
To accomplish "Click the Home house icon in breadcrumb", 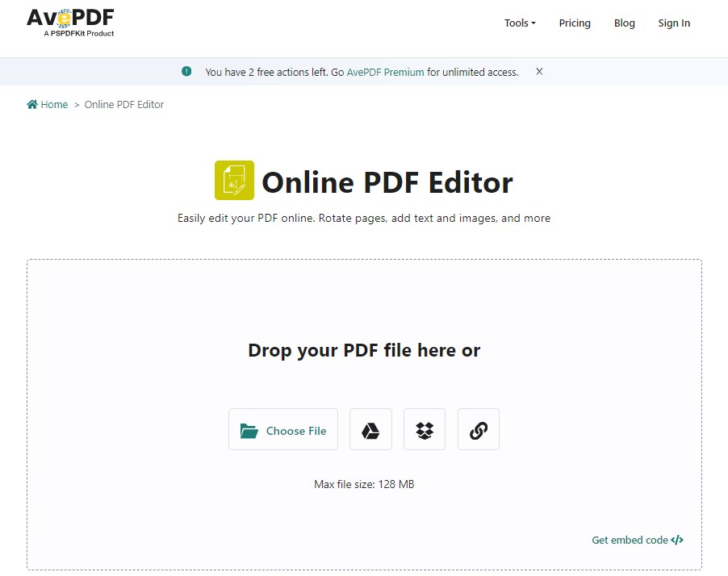I will (32, 105).
